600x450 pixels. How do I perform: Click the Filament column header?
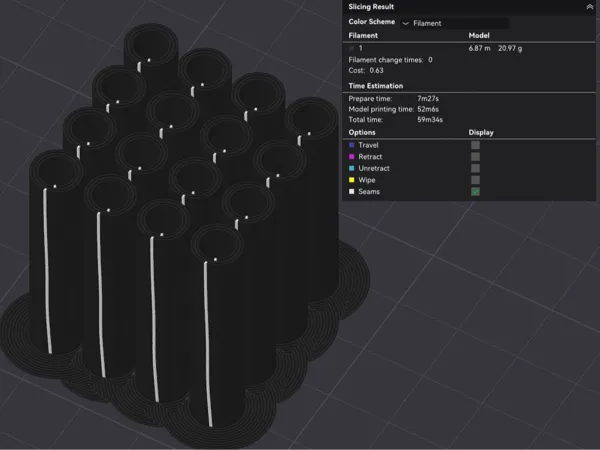(363, 36)
